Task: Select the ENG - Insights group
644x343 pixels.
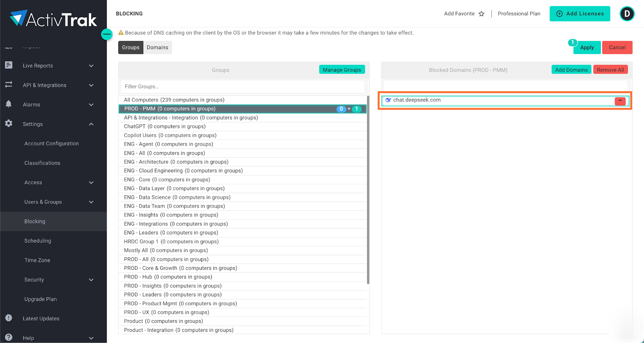Action: point(242,215)
